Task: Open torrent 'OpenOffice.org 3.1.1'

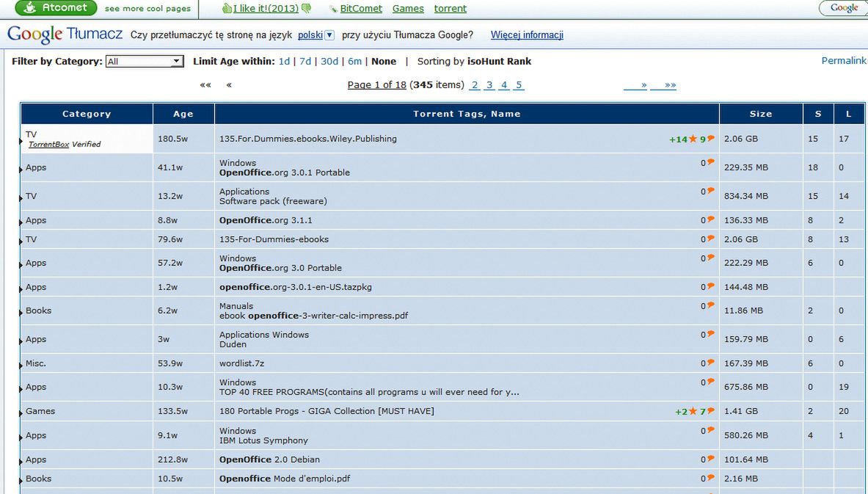Action: [266, 220]
